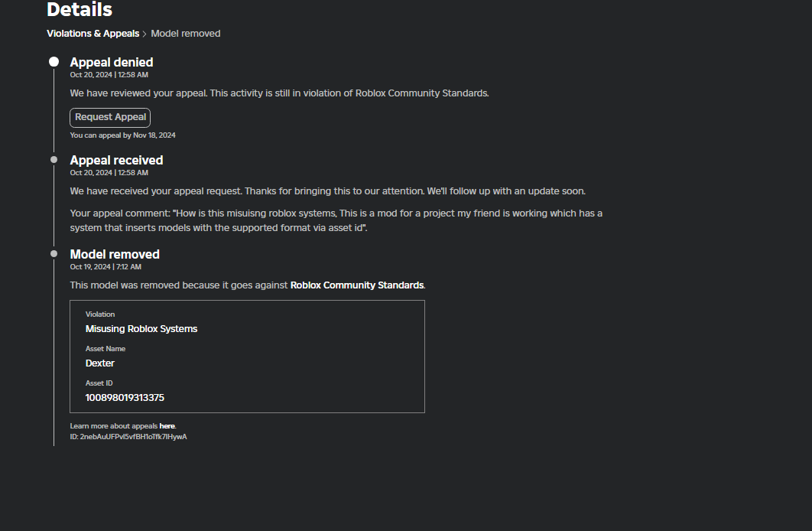Click the timeline dot beside Appeal denied
This screenshot has height=531, width=812.
click(54, 61)
